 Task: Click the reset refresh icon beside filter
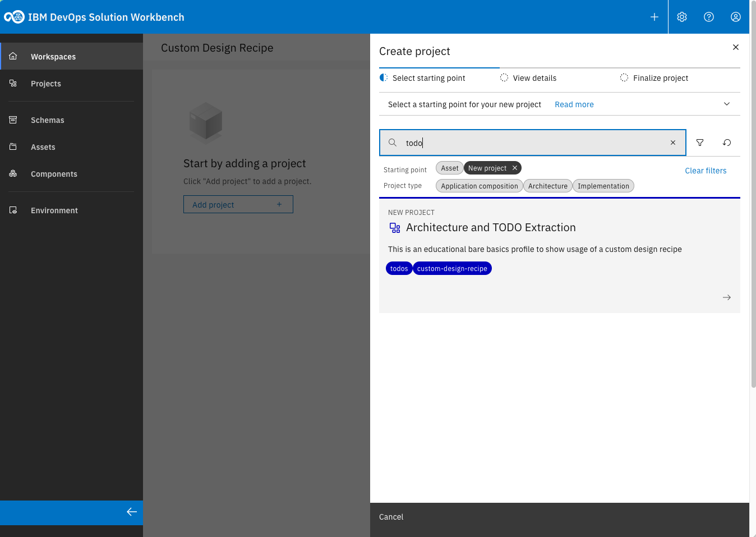[x=727, y=143]
